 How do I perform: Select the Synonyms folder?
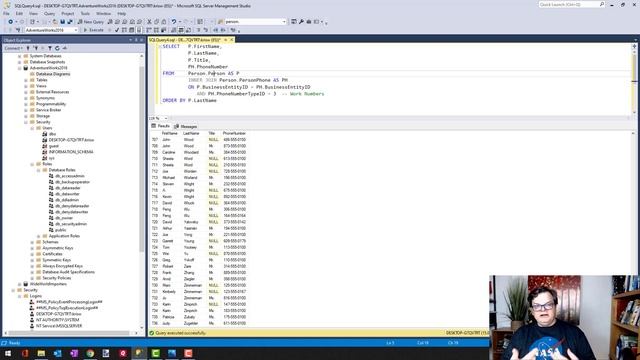click(x=45, y=98)
